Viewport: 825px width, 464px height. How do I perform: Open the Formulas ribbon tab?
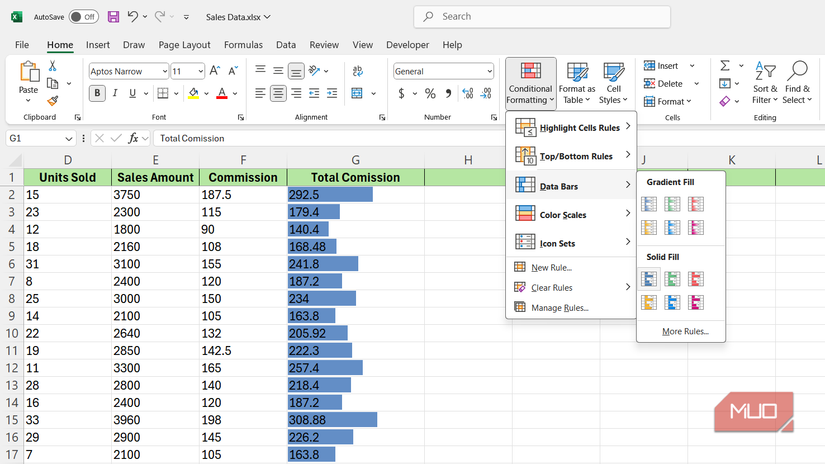(243, 45)
